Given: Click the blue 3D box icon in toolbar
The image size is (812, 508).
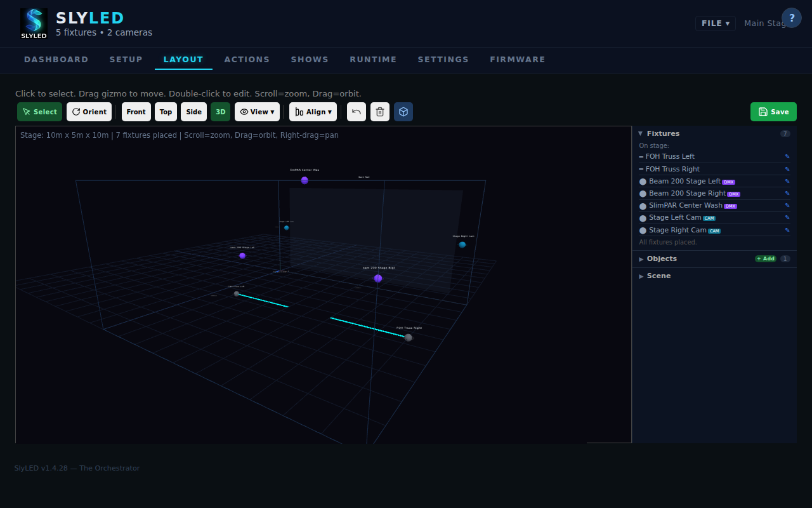Looking at the screenshot, I should click(x=403, y=112).
